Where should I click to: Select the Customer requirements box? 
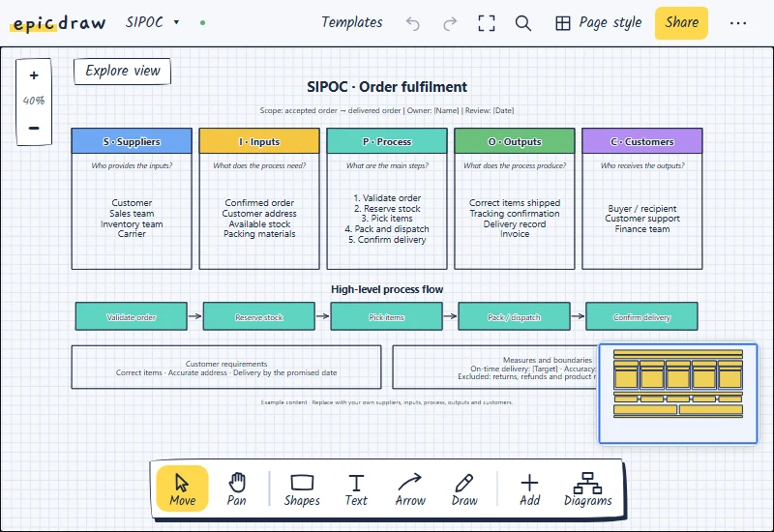226,368
